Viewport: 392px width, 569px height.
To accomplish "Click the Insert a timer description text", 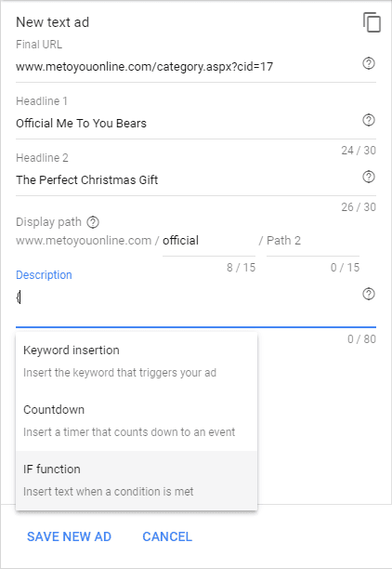I will coord(129,432).
